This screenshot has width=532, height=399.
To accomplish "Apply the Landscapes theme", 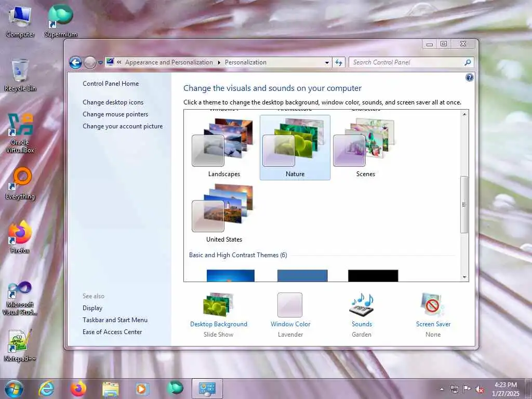I will pos(224,147).
